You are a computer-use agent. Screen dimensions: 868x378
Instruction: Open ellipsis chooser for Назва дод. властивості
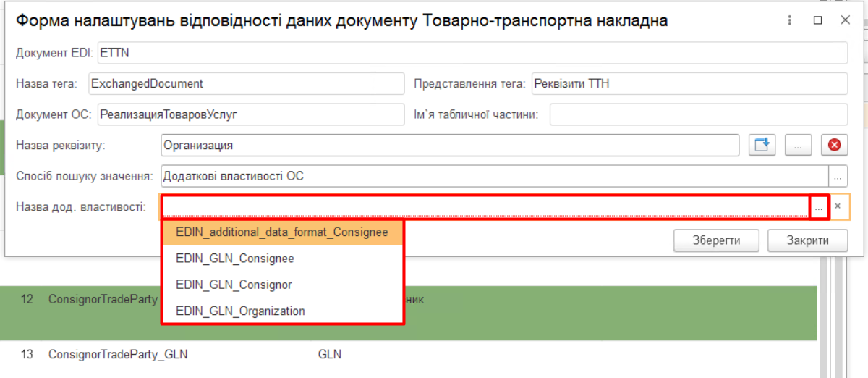[819, 207]
